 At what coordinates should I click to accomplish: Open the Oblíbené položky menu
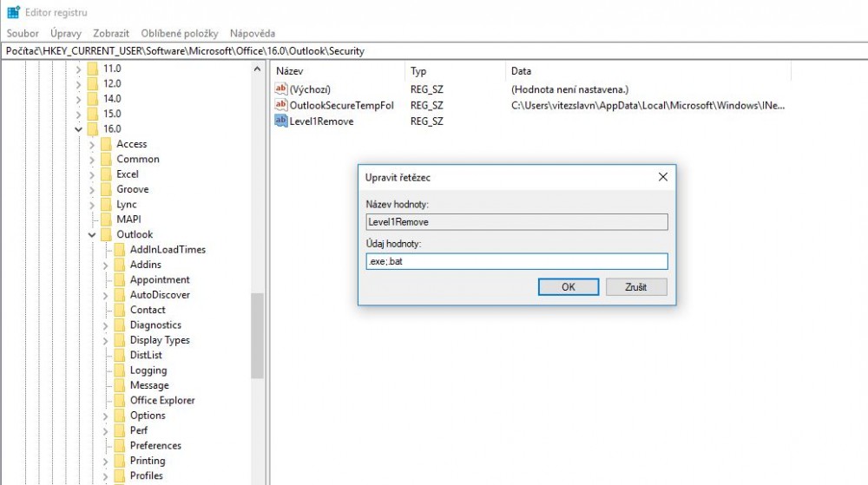(180, 33)
